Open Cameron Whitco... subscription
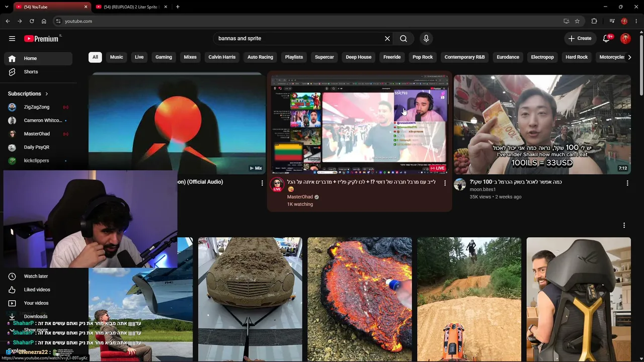Screen dimensions: 644x362 click(38, 121)
